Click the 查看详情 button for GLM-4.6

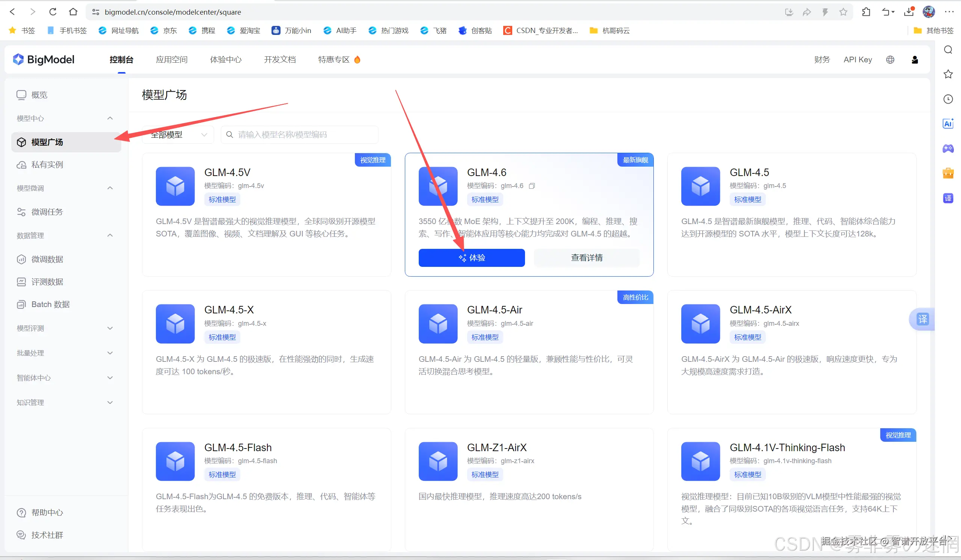587,258
